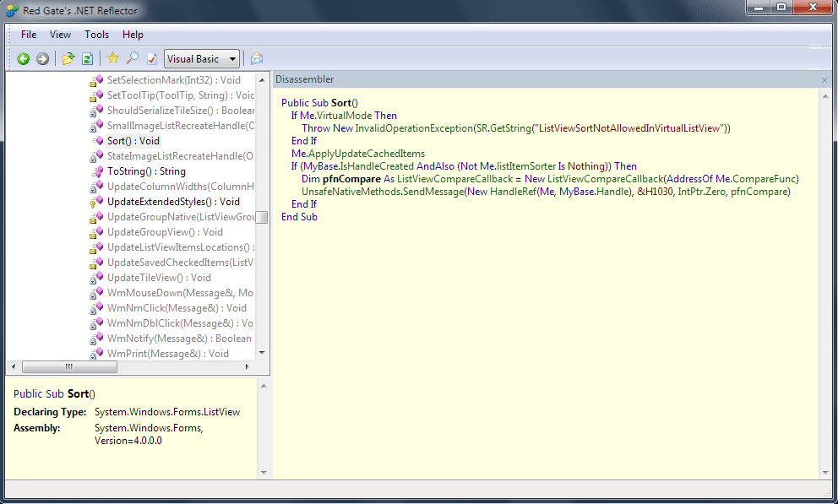Image resolution: width=838 pixels, height=504 pixels.
Task: Open the Tools menu
Action: (97, 35)
